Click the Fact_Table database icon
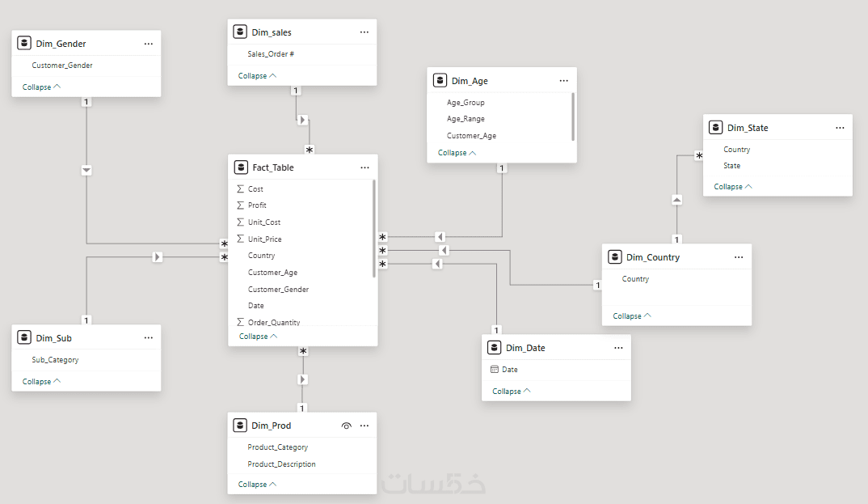The width and height of the screenshot is (868, 504). (241, 167)
